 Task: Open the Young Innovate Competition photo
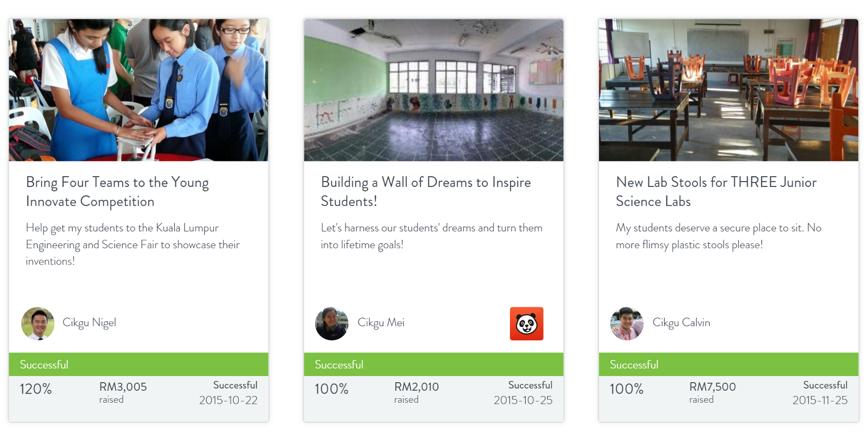click(x=138, y=90)
